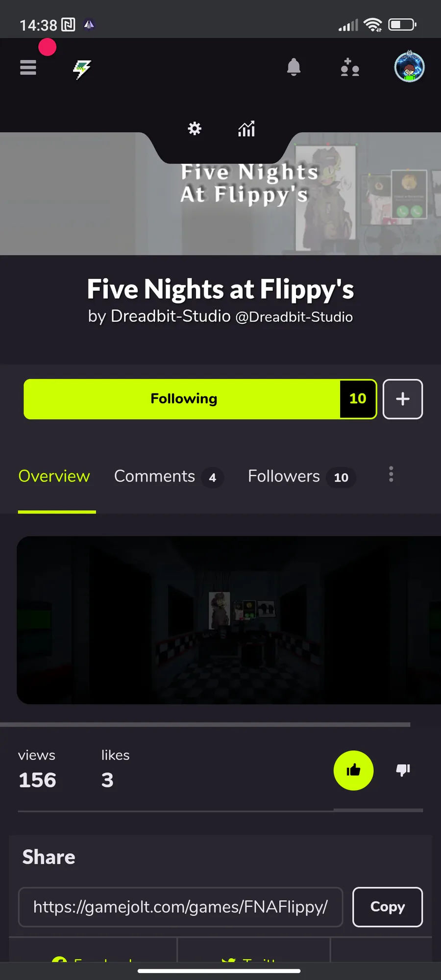Toggle the Following button
441x980 pixels.
pyautogui.click(x=200, y=399)
